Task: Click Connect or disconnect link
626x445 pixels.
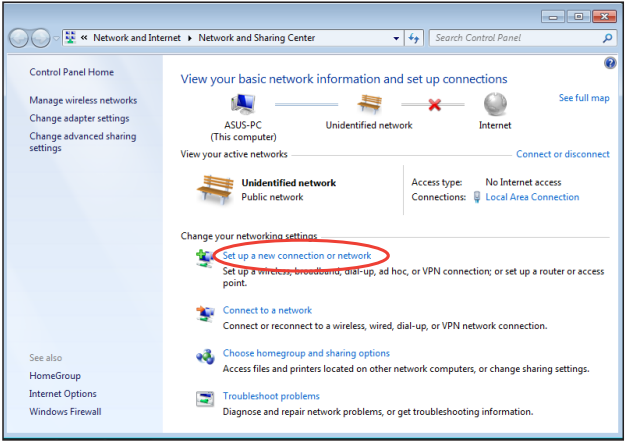Action: tap(563, 154)
